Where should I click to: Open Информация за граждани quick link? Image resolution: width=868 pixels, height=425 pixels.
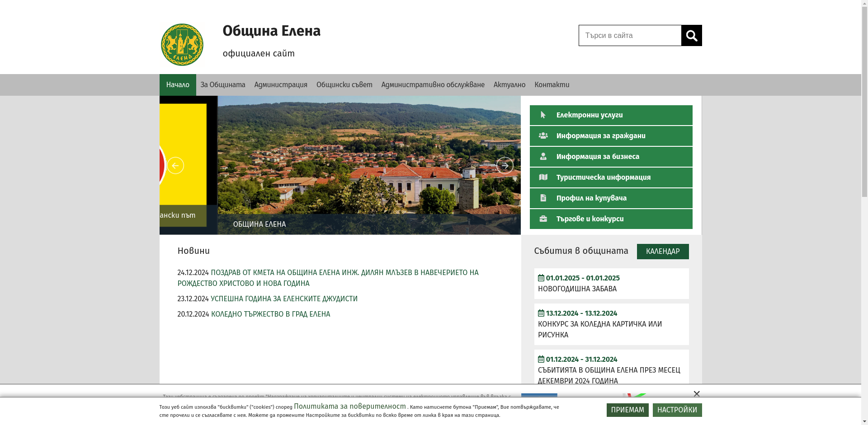[611, 136]
